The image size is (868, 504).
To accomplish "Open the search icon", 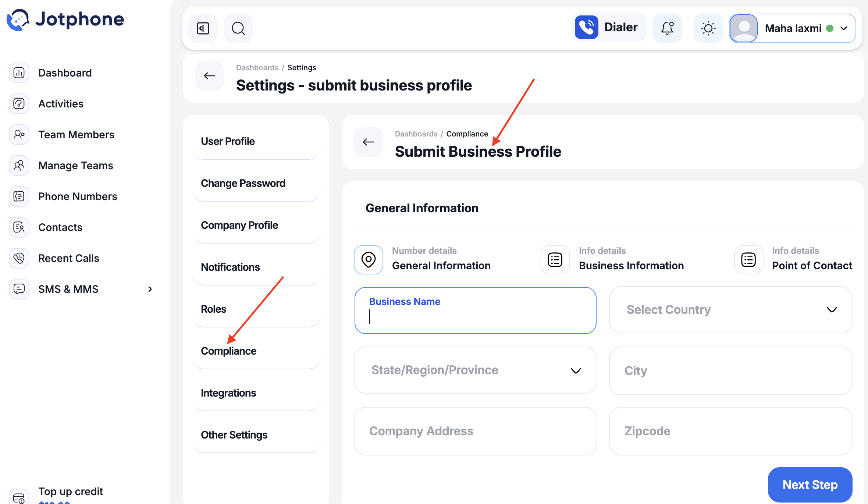I will 238,28.
